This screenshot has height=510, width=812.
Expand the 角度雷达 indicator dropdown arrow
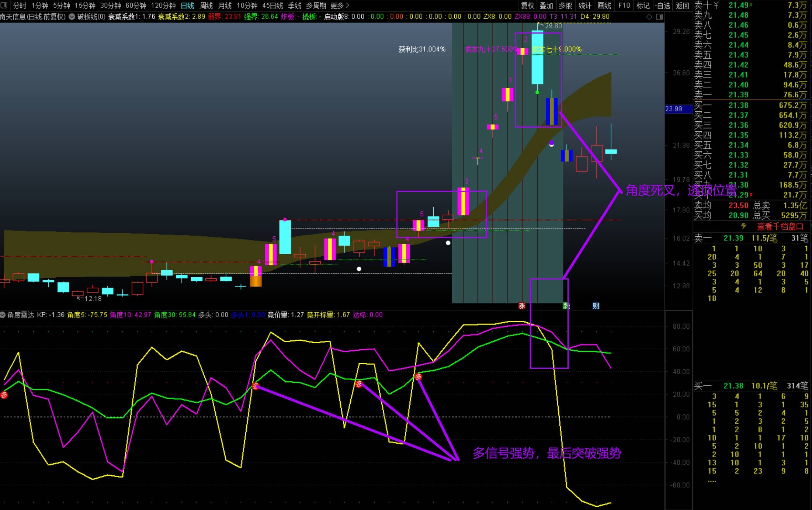pyautogui.click(x=3, y=315)
